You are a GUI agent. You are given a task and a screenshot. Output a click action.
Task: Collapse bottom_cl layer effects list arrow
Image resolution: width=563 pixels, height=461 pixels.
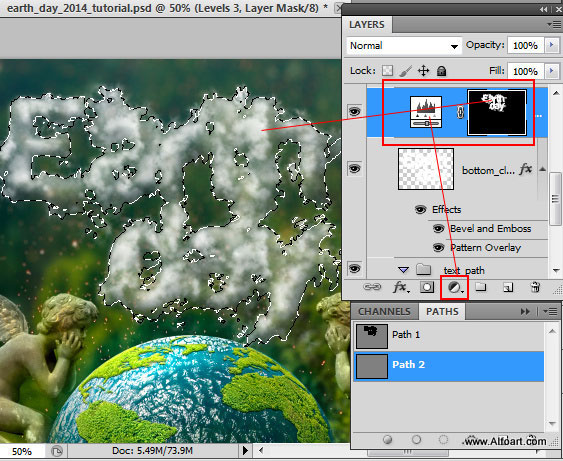click(543, 169)
